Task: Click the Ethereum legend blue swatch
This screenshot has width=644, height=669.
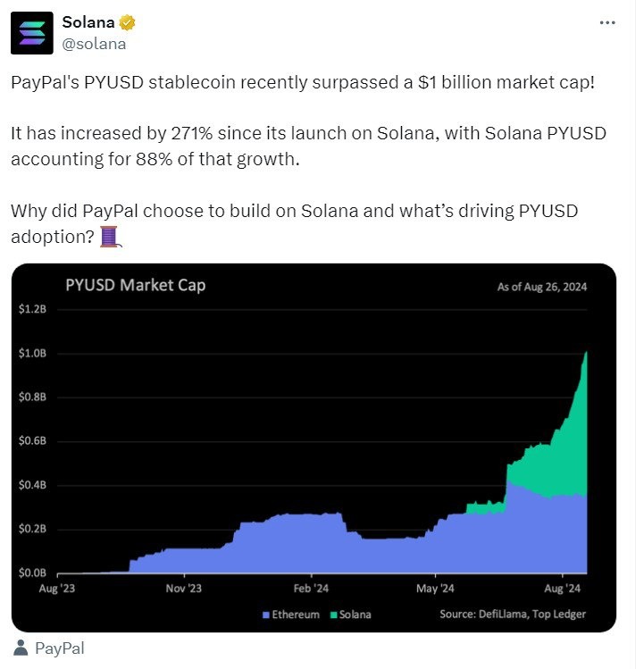Action: 265,615
